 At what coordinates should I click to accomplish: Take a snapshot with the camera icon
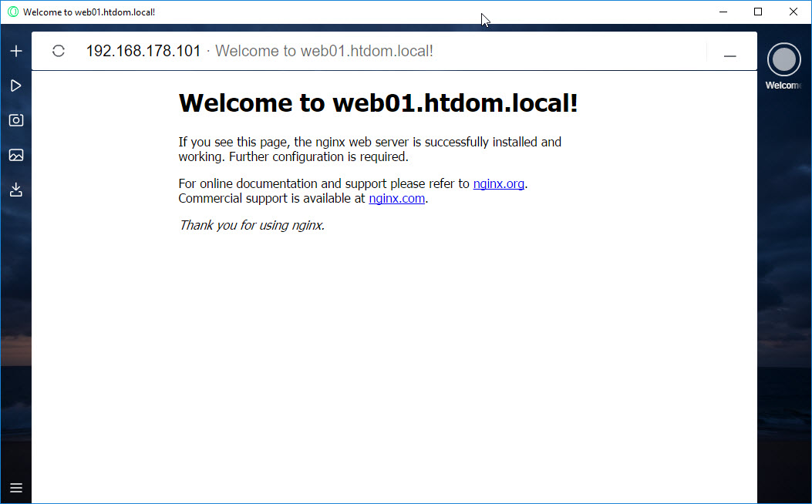(16, 120)
